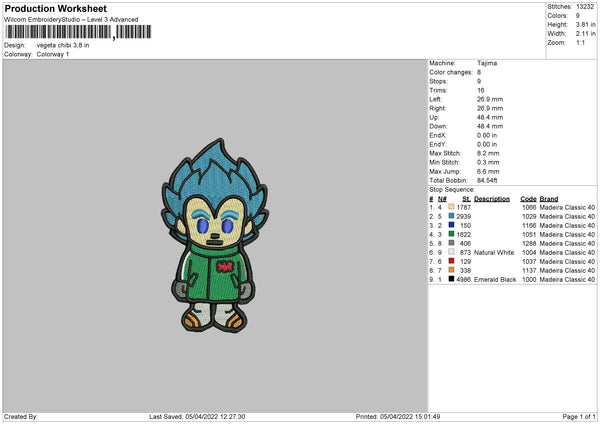The width and height of the screenshot is (600, 424).
Task: Click the Left value 26.9 mm
Action: click(490, 99)
